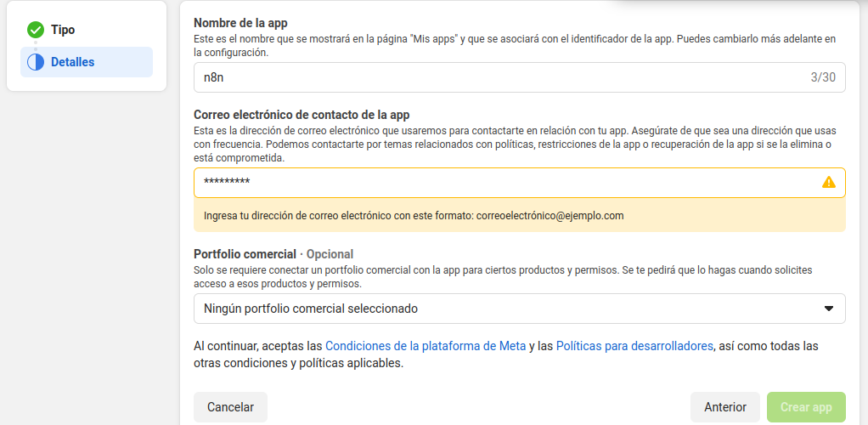The image size is (868, 425).
Task: Click the yellow warning triangle in email field
Action: [x=829, y=182]
